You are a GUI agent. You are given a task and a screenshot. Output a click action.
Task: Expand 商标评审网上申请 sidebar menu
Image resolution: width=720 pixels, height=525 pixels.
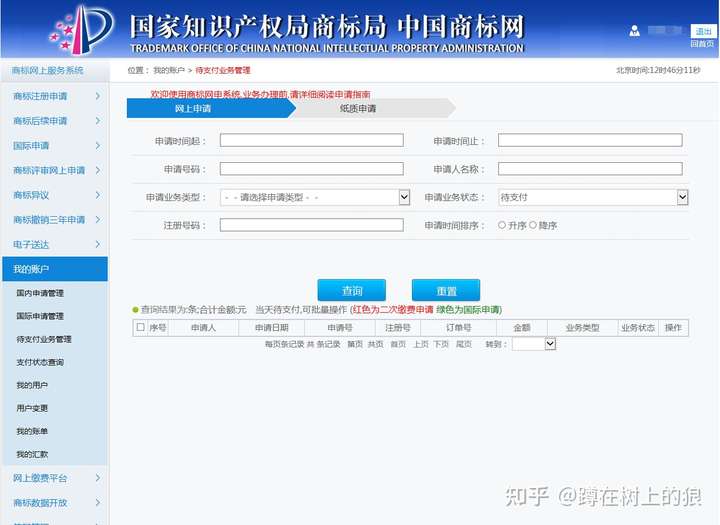[55, 170]
